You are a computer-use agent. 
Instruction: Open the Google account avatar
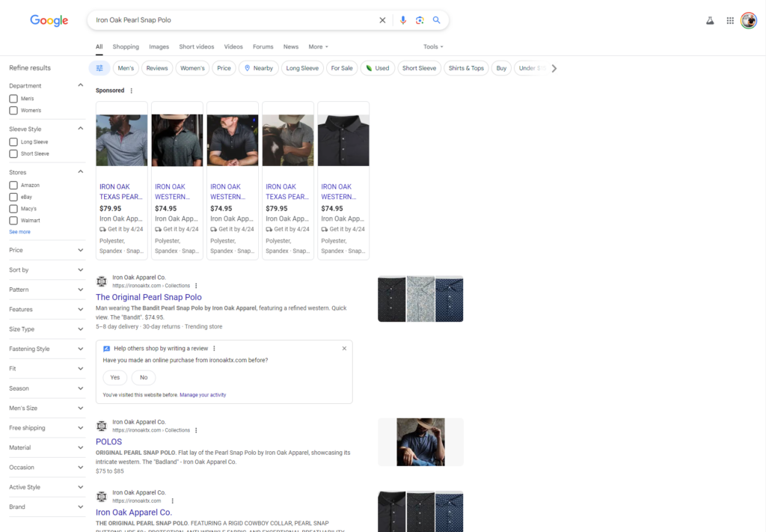pos(748,20)
